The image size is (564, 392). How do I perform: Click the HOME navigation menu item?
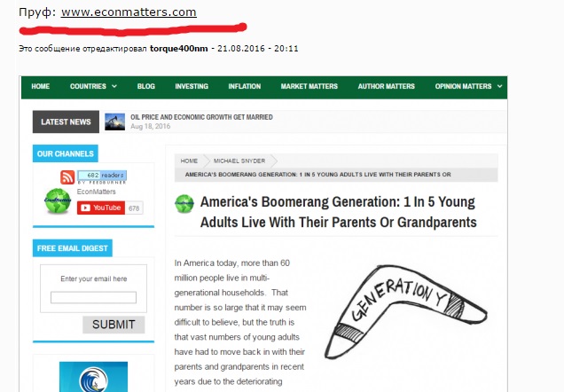40,86
